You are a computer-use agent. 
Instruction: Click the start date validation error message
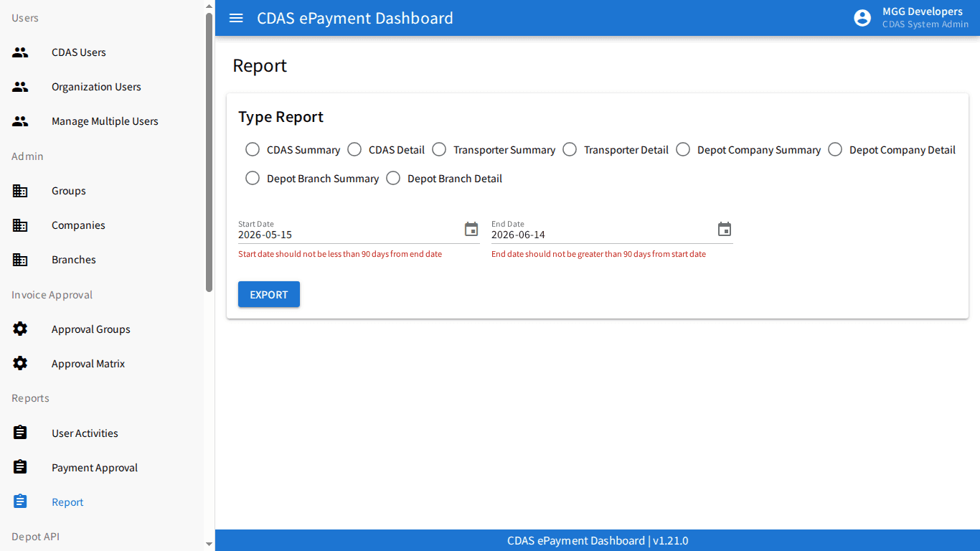click(340, 254)
